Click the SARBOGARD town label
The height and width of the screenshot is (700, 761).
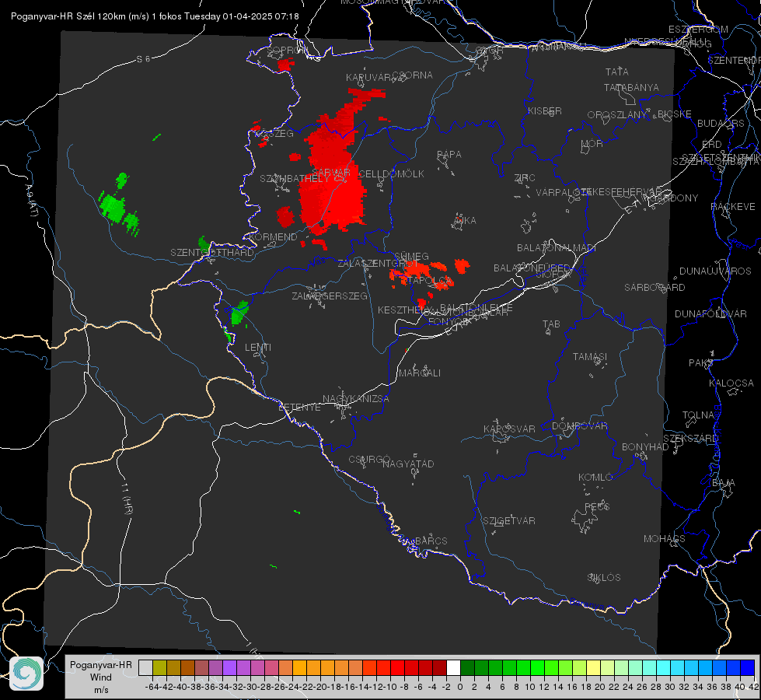(655, 288)
